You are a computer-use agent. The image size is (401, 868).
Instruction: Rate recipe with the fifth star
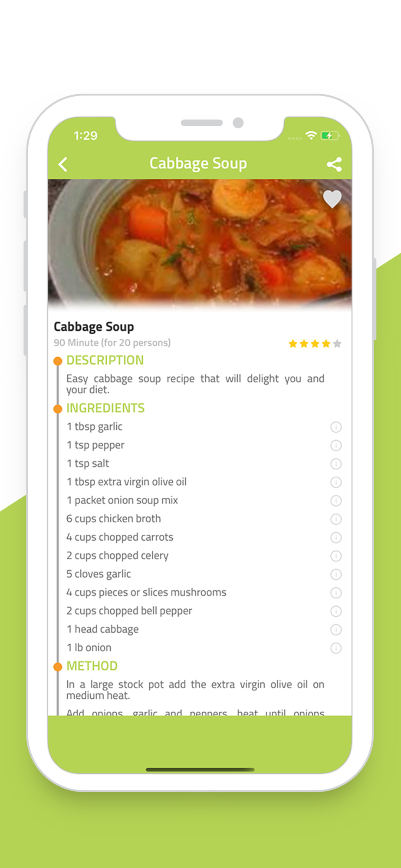(337, 344)
